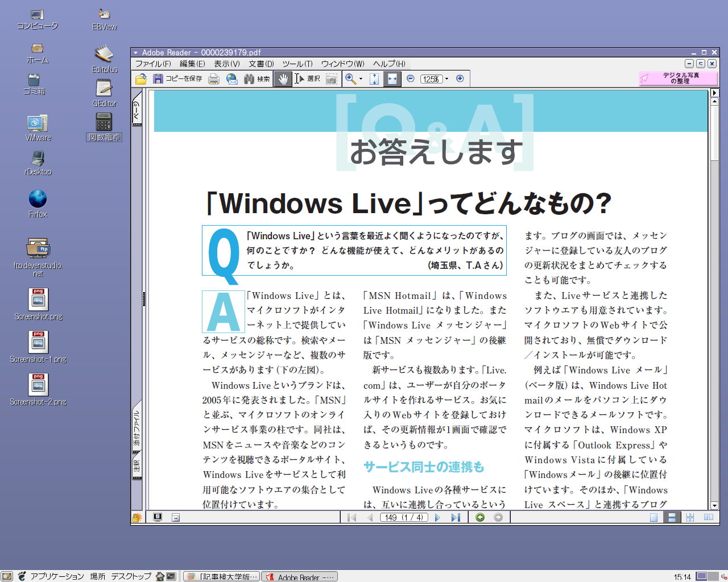The height and width of the screenshot is (582, 728).
Task: Click the vertical scrollbar down arrow
Action: pos(715,505)
